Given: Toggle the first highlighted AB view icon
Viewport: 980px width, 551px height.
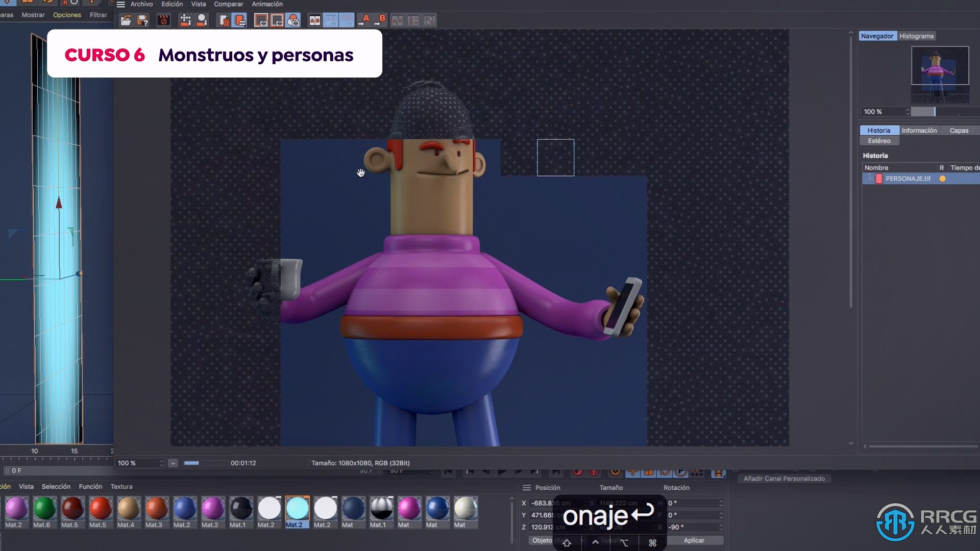Looking at the screenshot, I should (x=331, y=20).
